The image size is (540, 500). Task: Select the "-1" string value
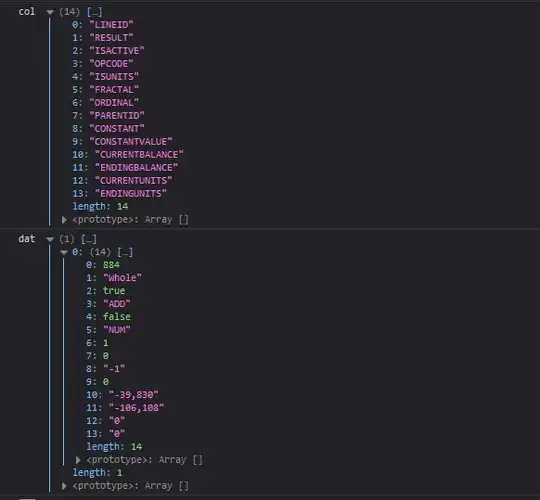coord(114,368)
